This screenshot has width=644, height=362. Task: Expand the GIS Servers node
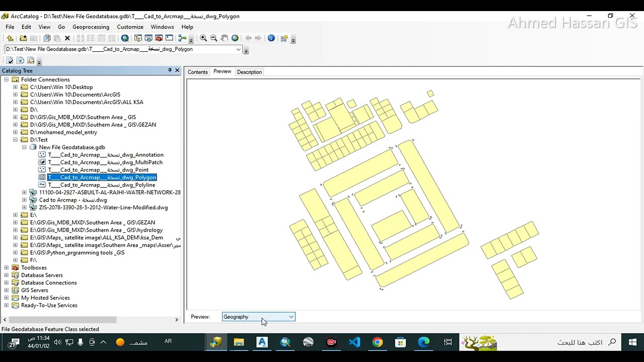7,290
